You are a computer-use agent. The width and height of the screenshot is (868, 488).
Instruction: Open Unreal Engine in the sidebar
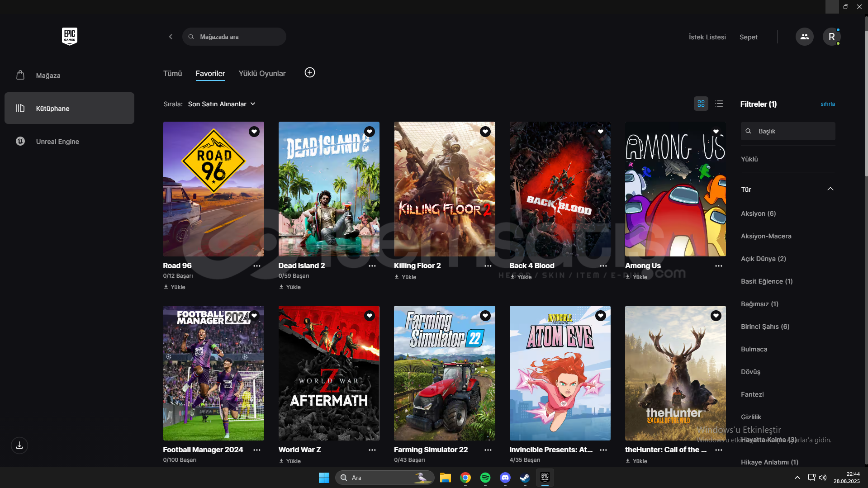(x=69, y=141)
